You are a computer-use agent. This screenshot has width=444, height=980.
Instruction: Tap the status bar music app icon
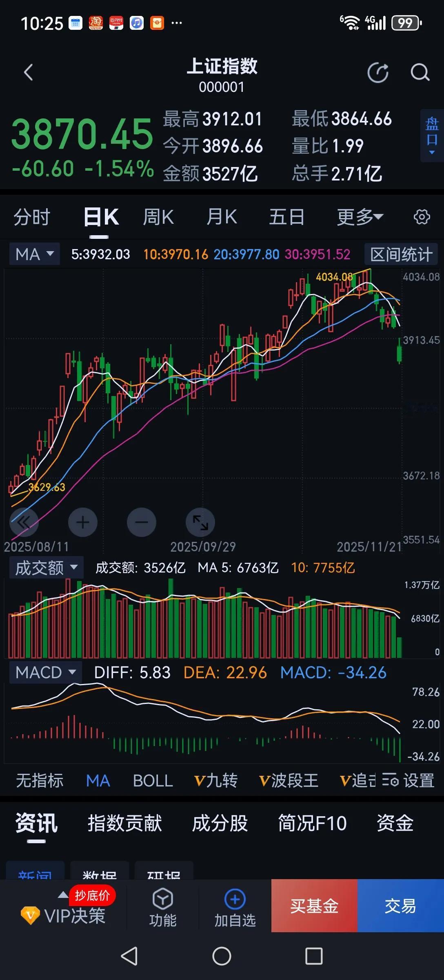tap(137, 23)
